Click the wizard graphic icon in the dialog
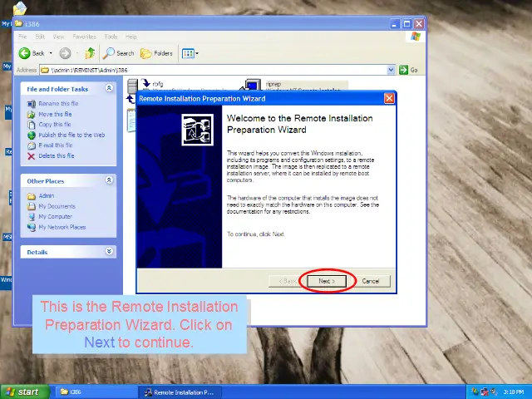The image size is (532, 399). tap(198, 130)
